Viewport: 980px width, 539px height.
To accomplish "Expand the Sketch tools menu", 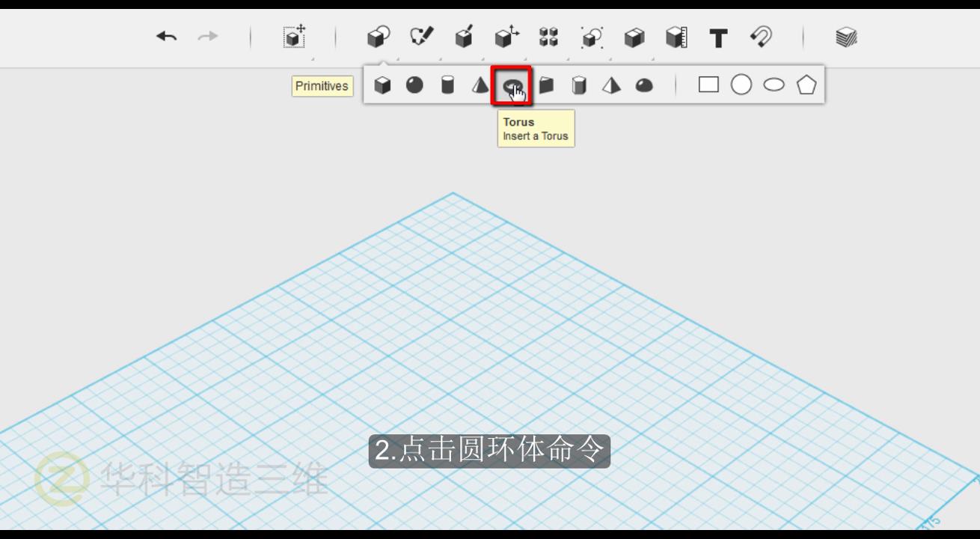I will [421, 37].
